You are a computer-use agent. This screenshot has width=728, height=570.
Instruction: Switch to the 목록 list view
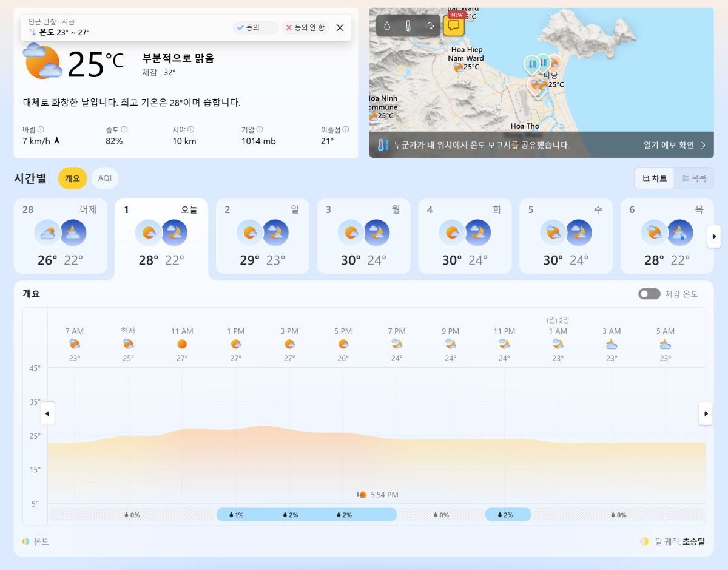694,178
